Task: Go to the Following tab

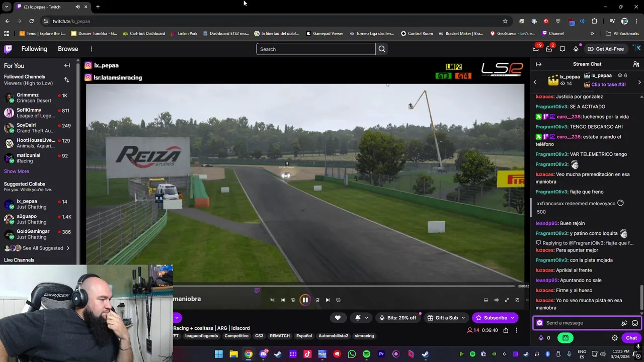Action: 34,49
